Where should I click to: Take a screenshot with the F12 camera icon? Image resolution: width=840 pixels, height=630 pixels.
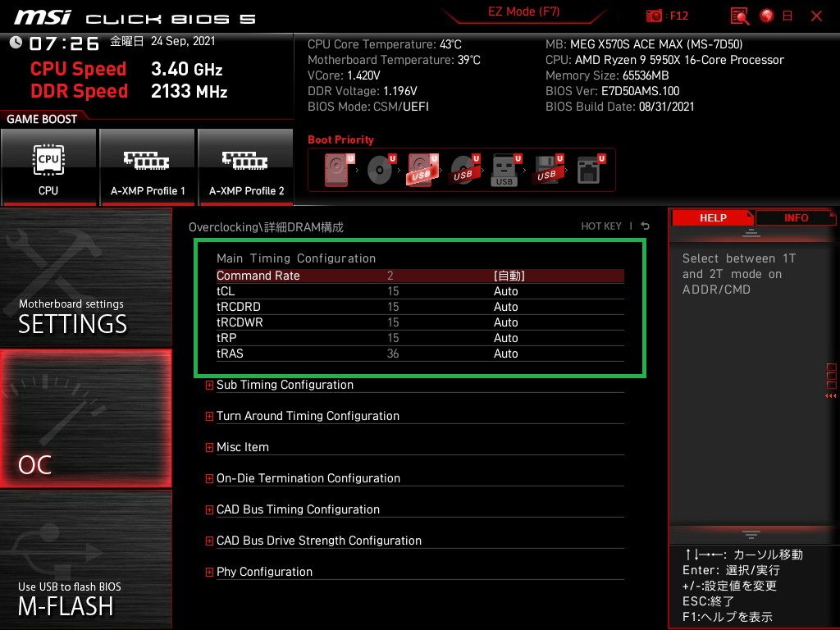[654, 16]
